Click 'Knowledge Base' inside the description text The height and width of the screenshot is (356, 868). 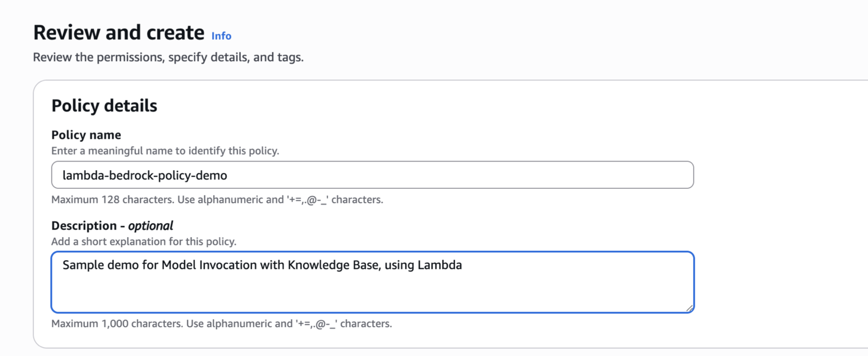coord(334,265)
